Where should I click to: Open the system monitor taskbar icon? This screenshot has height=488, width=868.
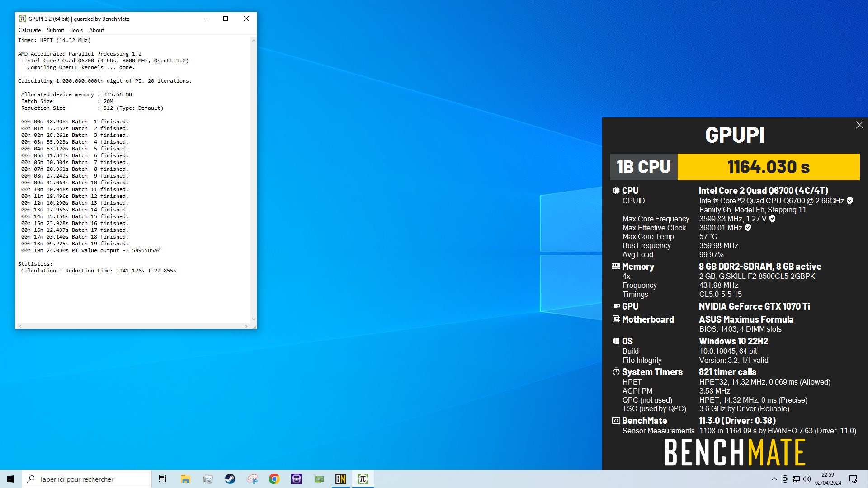pyautogui.click(x=208, y=479)
